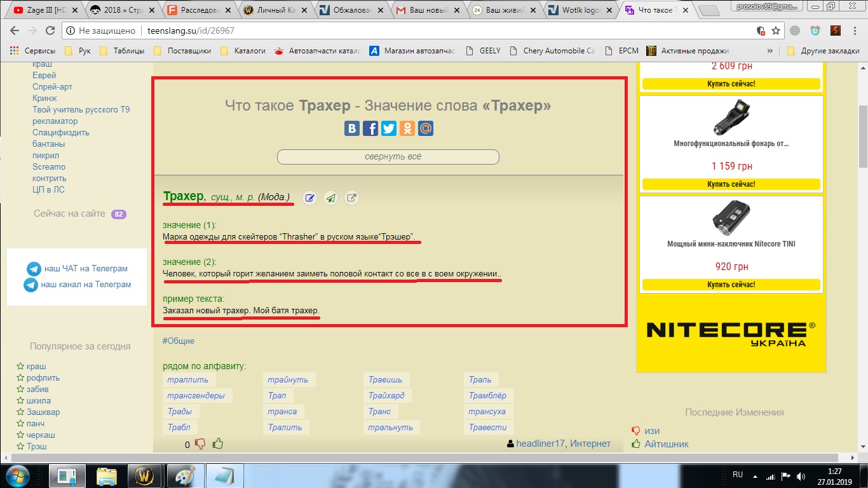
Task: Expand the hidden bookmarks overflow chevron
Action: 770,51
